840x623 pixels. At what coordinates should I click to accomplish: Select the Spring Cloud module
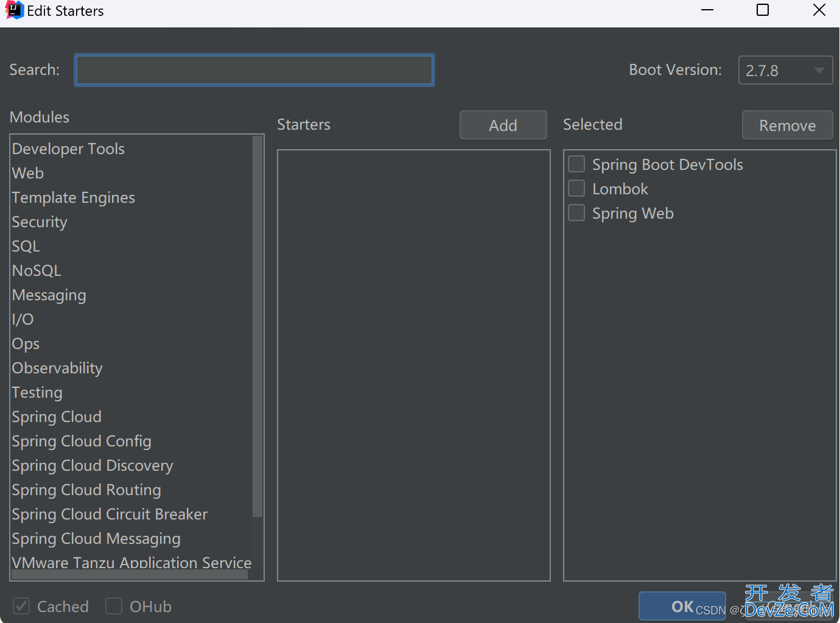(131, 417)
